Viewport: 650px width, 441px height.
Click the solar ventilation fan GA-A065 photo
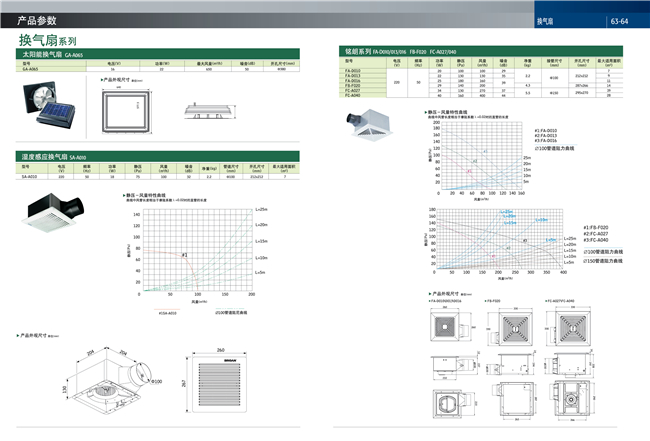[x=51, y=106]
